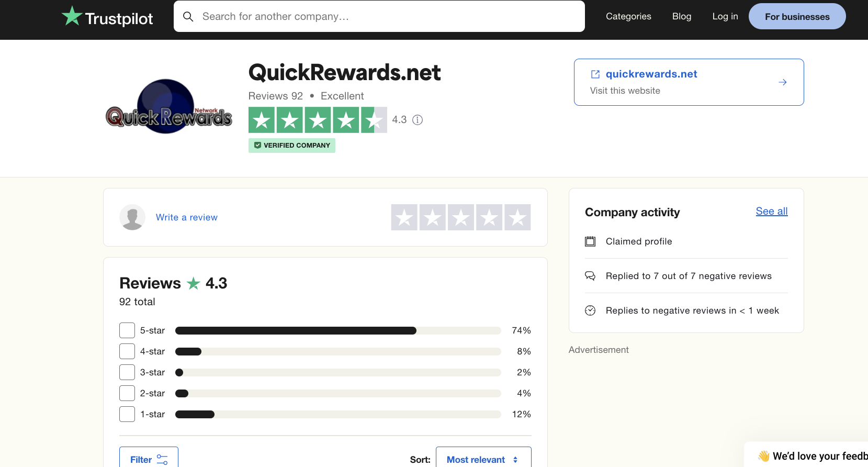The width and height of the screenshot is (868, 467).
Task: Click the '1-star' label
Action: (152, 414)
